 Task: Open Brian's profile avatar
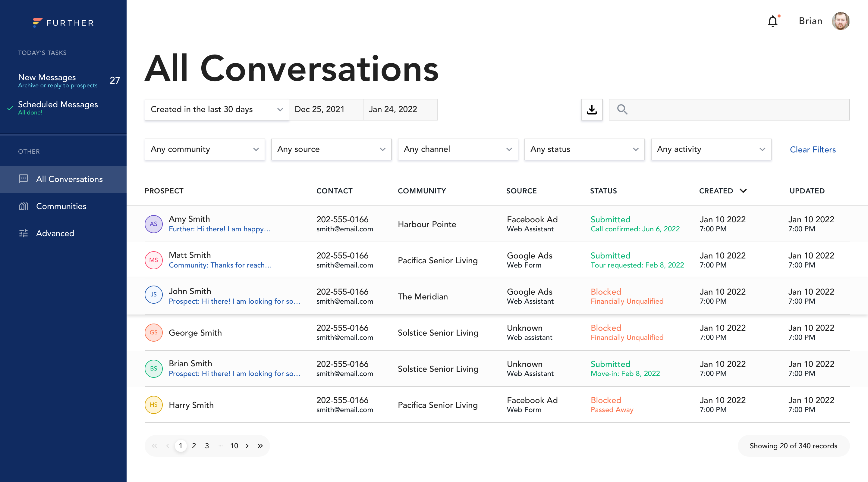[840, 21]
